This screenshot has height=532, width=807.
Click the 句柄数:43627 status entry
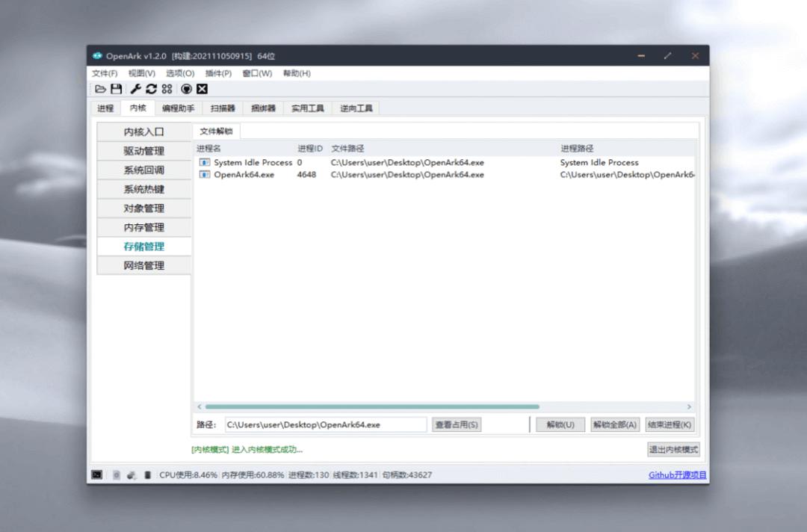click(406, 475)
